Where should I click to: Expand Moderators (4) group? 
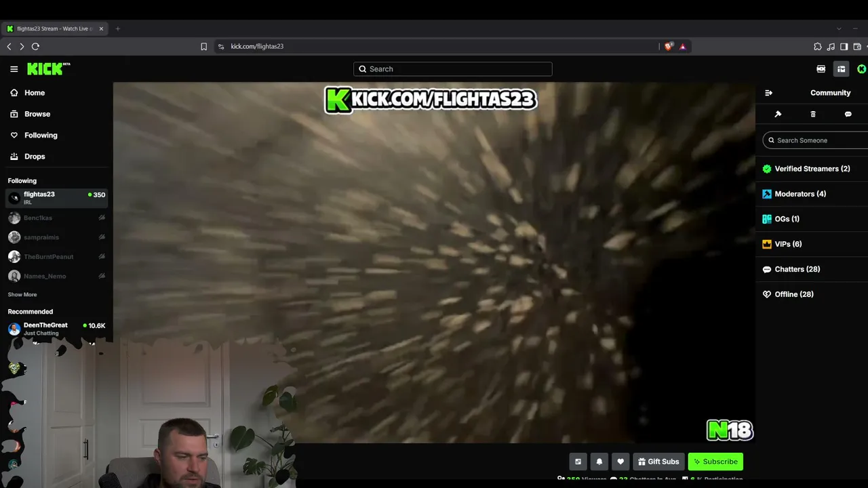812,194
